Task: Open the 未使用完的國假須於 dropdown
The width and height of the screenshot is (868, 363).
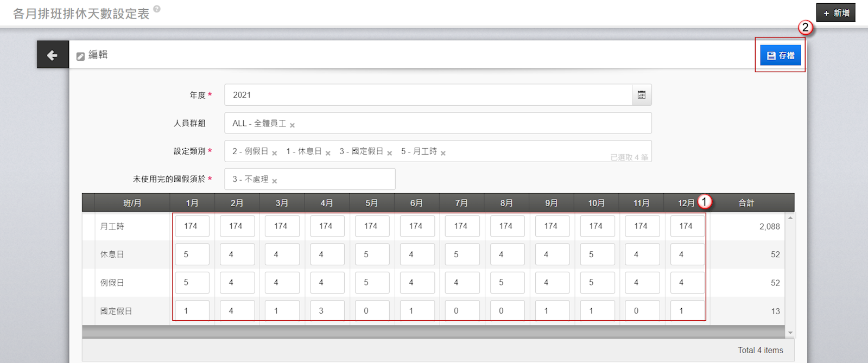Action: (x=337, y=179)
